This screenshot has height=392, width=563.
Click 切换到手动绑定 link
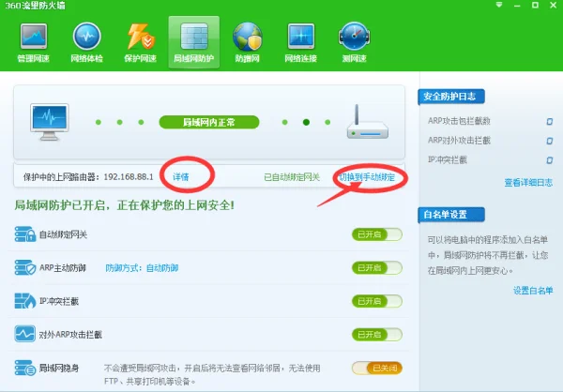pyautogui.click(x=367, y=177)
